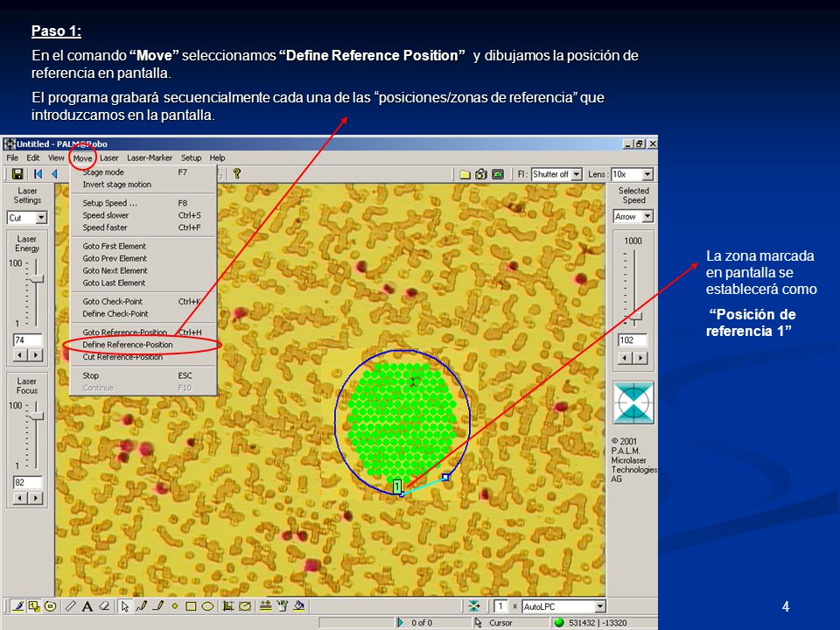This screenshot has width=840, height=630.
Task: Select the curved line drawing tool
Action: coord(142,605)
